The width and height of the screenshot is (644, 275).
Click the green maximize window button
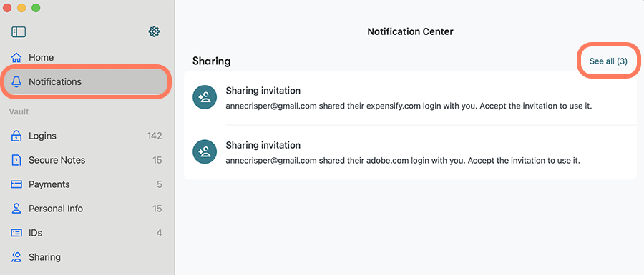(36, 8)
